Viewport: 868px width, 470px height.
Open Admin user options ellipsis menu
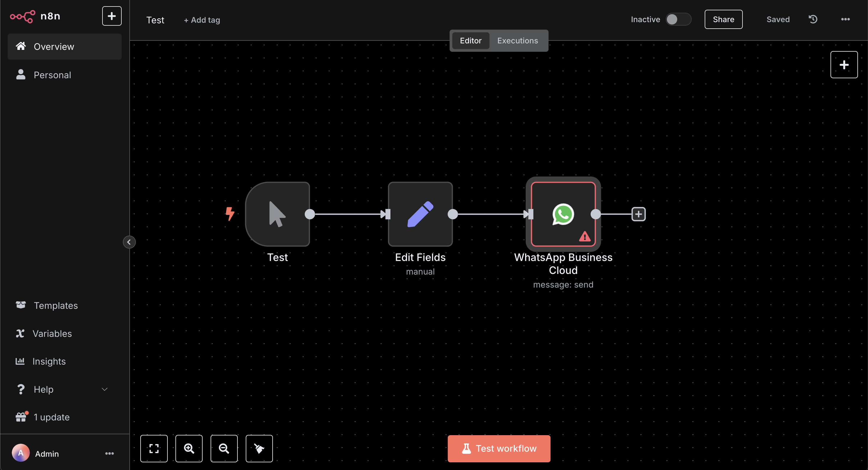(x=110, y=453)
